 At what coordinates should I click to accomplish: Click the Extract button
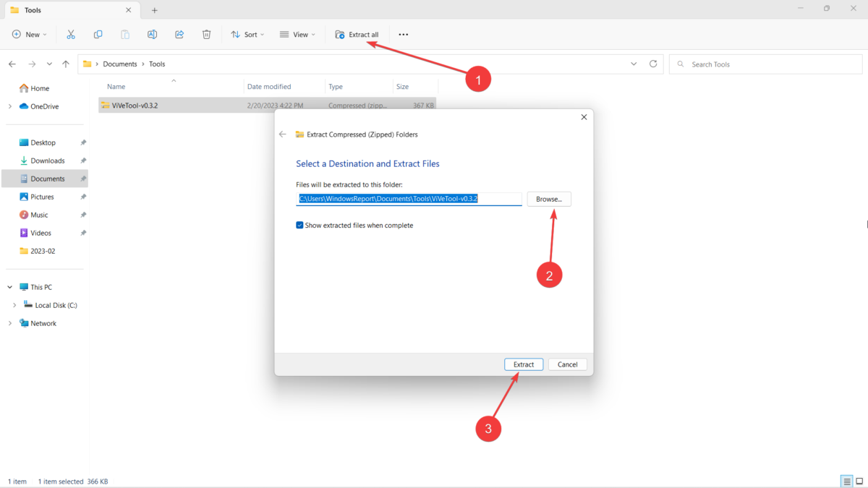point(523,364)
